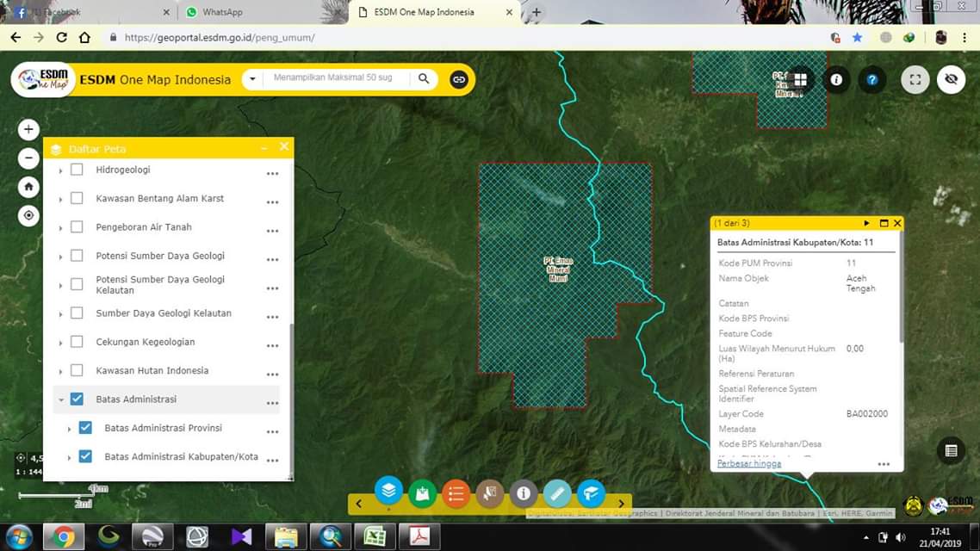Open options menu for Pengeboran Air Tanah

[272, 231]
